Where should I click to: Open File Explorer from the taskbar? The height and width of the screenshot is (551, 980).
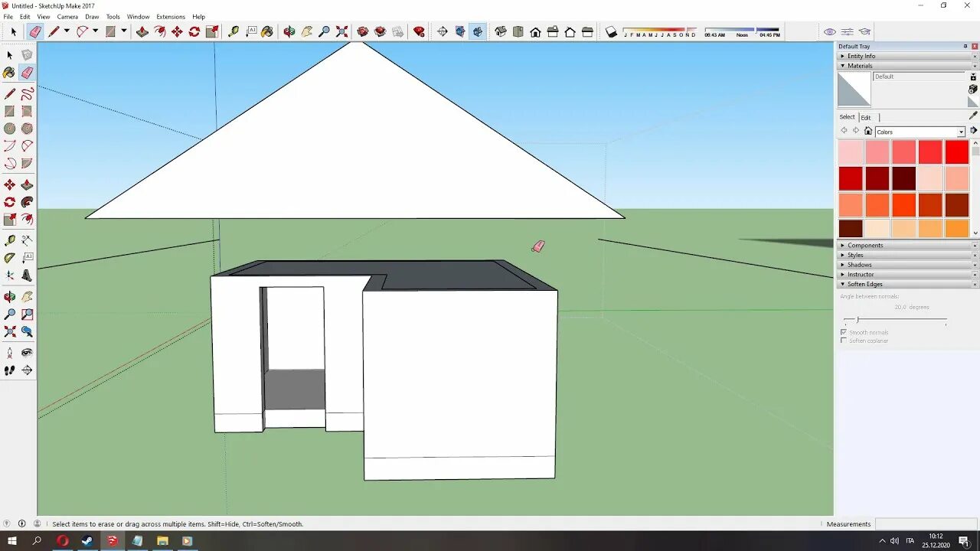pyautogui.click(x=162, y=541)
